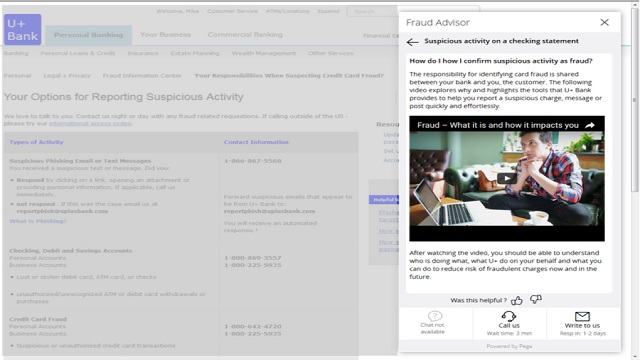
Task: Click the Powered by Pega text
Action: (509, 346)
